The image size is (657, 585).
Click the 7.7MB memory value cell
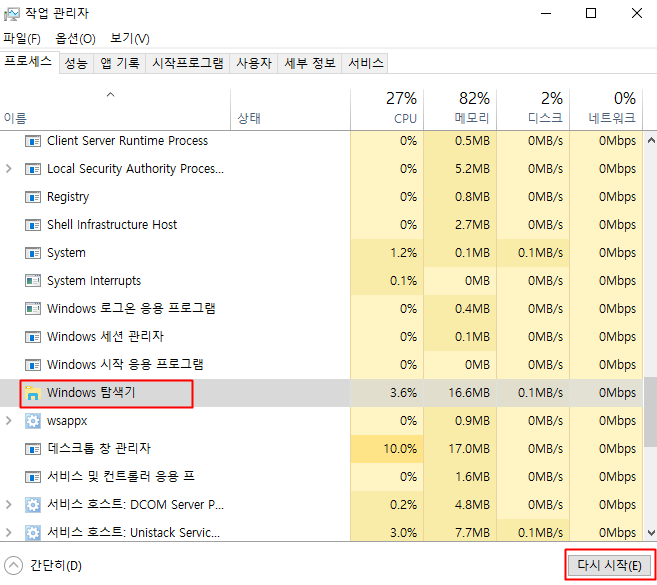(460, 531)
